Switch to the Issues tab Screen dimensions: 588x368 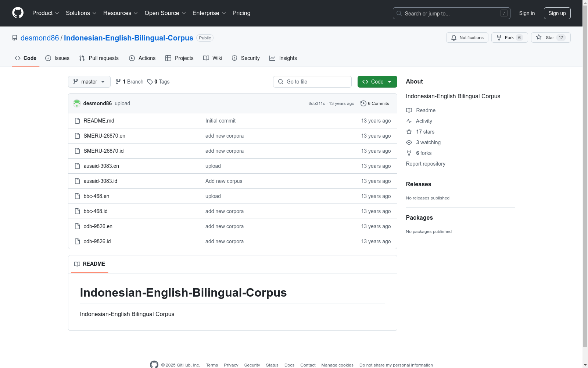tap(57, 58)
